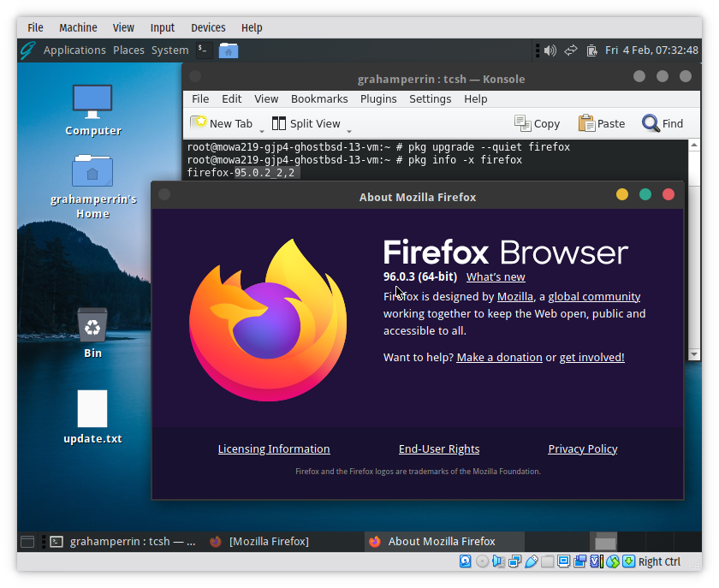The height and width of the screenshot is (588, 719).
Task: Click the Paste button in Konsole toolbar
Action: point(602,123)
